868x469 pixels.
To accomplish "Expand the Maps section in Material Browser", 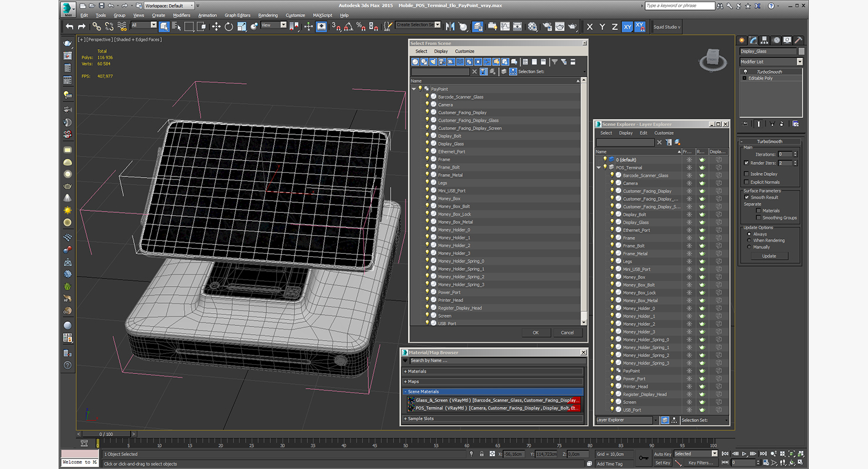I will [493, 382].
